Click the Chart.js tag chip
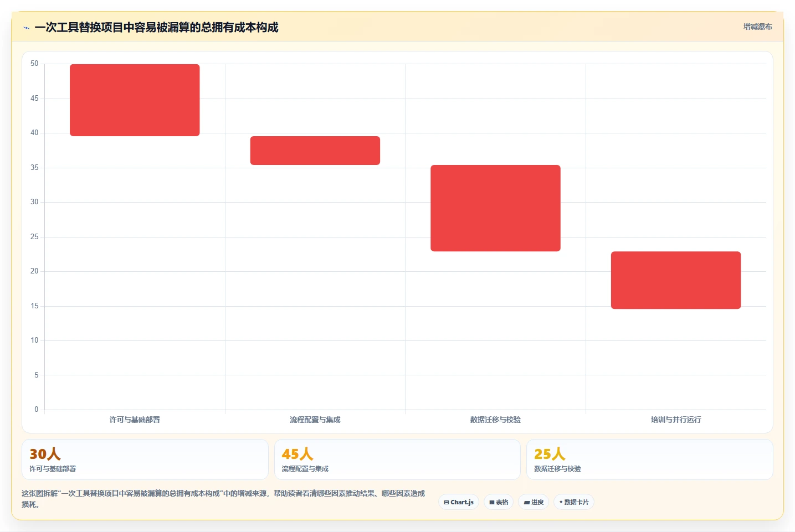Screen dimensions: 795x532 [459, 502]
